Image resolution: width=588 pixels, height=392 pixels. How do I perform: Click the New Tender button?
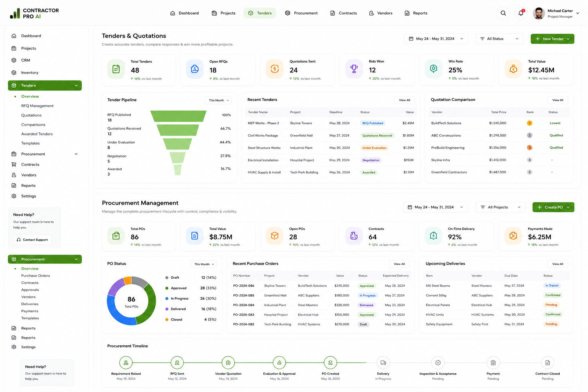pyautogui.click(x=552, y=39)
